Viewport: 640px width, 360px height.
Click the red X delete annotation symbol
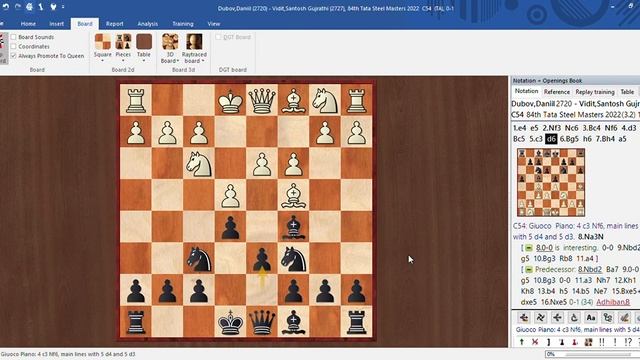coord(535,342)
